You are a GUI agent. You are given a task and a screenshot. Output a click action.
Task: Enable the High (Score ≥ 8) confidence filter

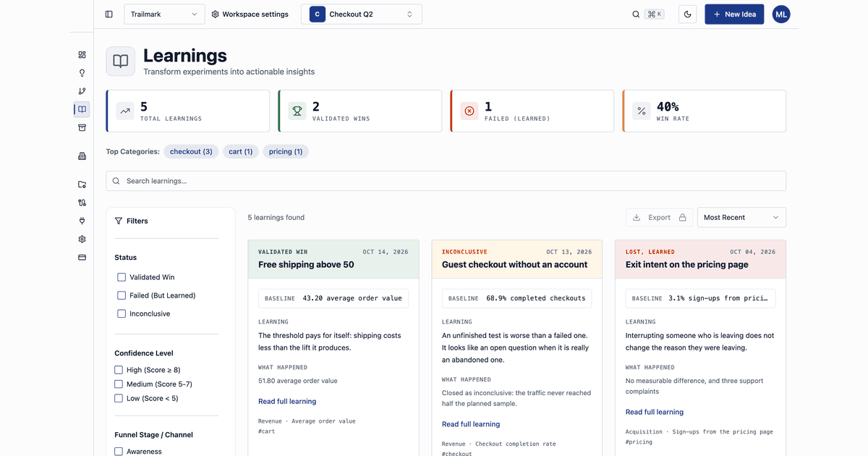pyautogui.click(x=119, y=370)
